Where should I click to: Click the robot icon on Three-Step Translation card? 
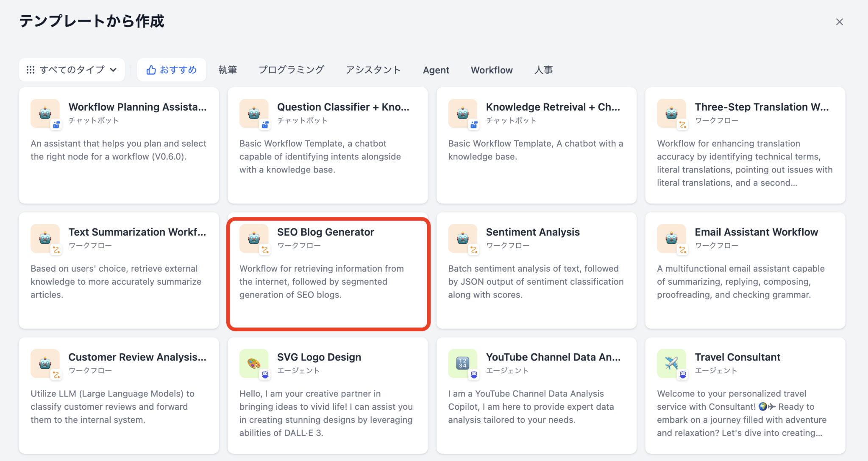(671, 113)
